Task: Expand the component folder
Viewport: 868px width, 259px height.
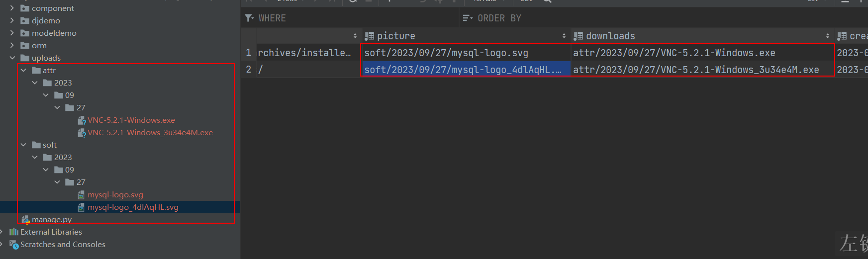Action: (x=12, y=8)
